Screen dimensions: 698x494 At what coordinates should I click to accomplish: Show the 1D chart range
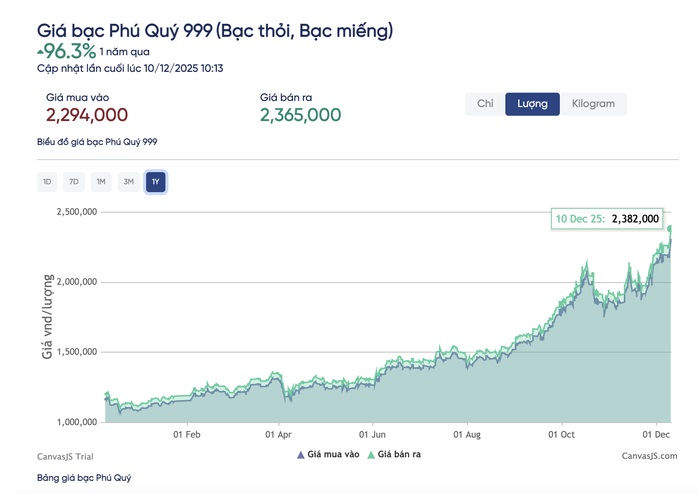click(x=46, y=181)
